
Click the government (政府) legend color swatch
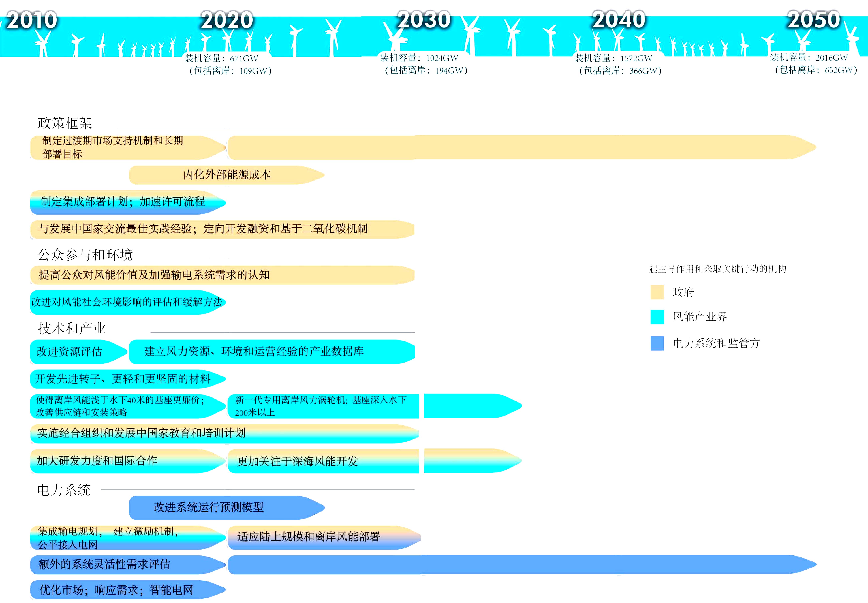click(657, 292)
